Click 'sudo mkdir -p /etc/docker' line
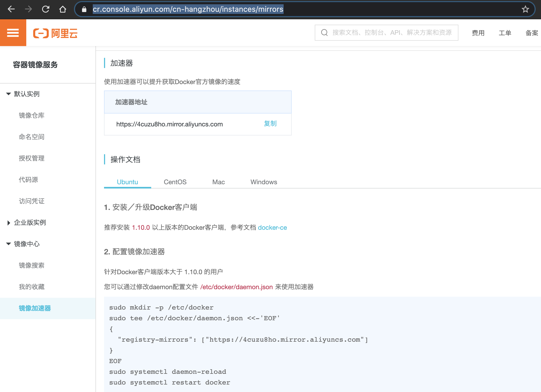The image size is (541, 392). coord(161,308)
